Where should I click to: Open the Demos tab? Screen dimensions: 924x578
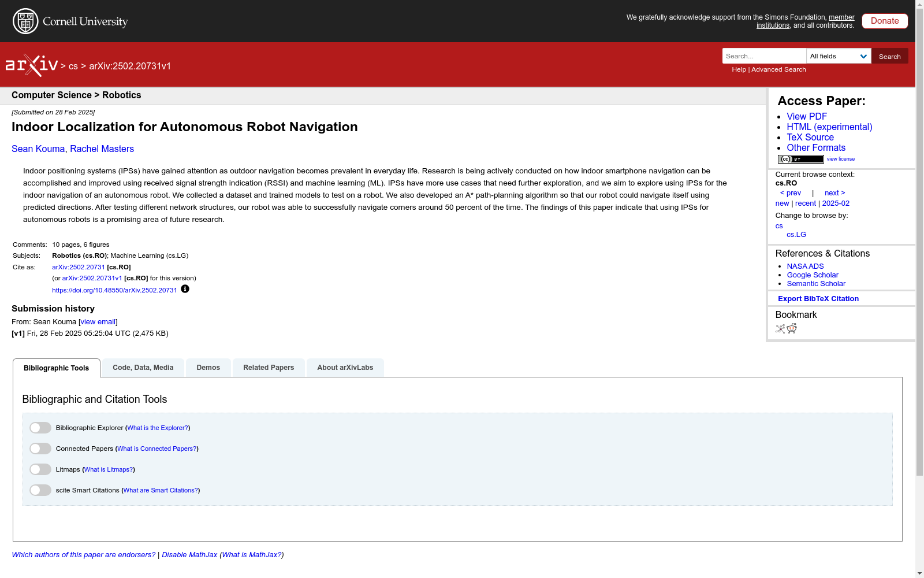pyautogui.click(x=208, y=368)
